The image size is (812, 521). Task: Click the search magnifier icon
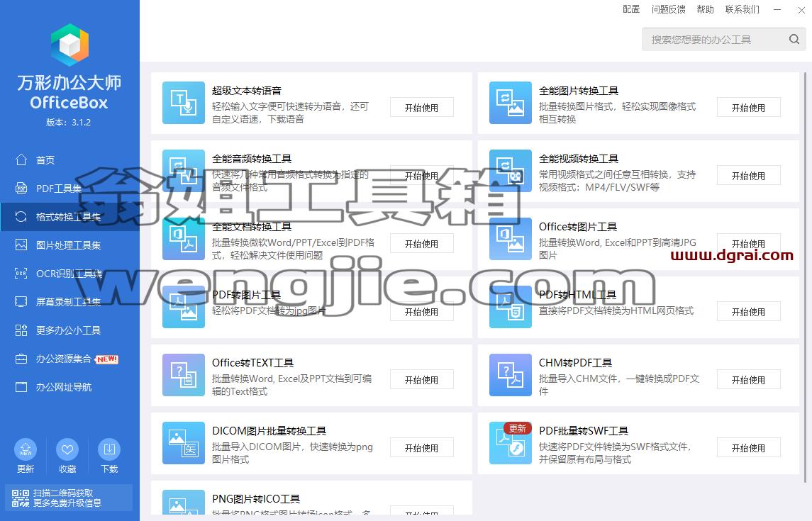(794, 39)
